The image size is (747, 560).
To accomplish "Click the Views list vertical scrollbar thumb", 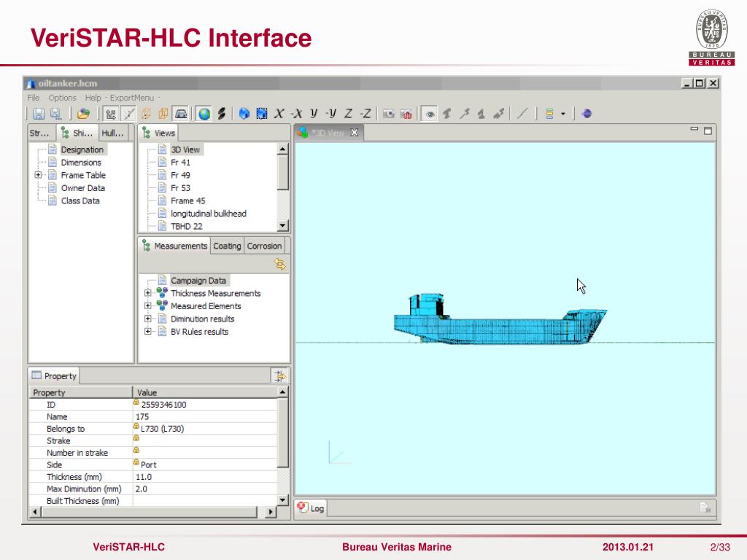I will 282,172.
